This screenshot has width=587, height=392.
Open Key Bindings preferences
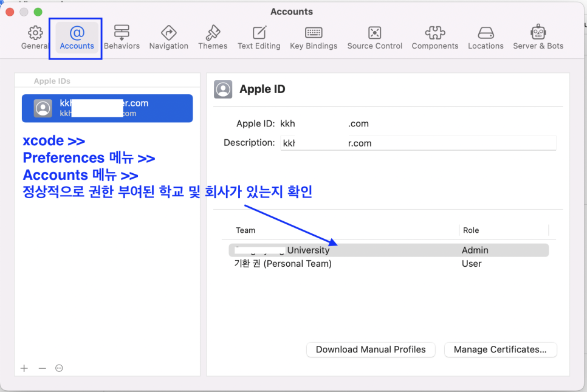pos(314,38)
